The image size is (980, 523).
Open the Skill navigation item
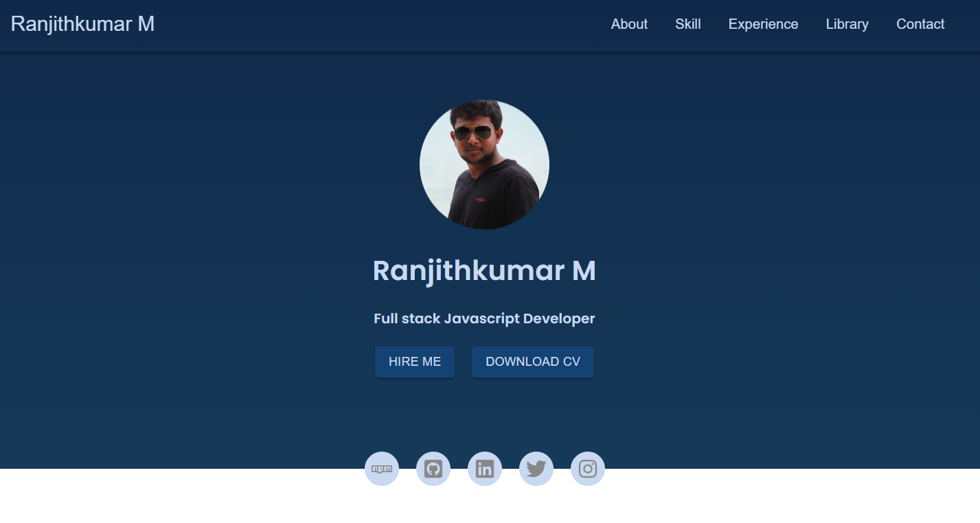click(688, 24)
